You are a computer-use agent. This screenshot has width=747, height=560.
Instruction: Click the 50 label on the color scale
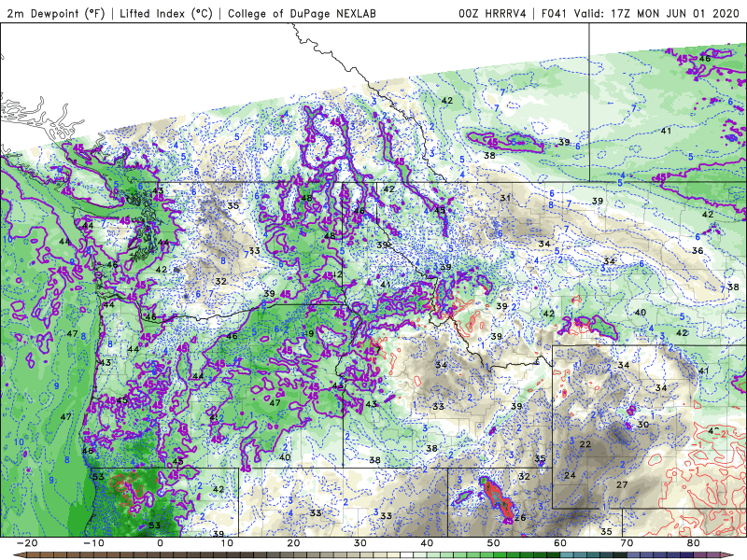click(x=494, y=543)
